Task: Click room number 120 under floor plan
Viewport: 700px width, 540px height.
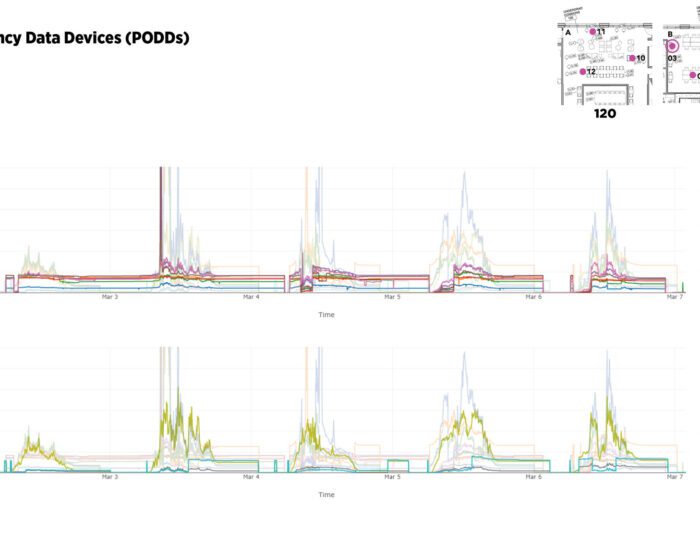Action: coord(604,114)
